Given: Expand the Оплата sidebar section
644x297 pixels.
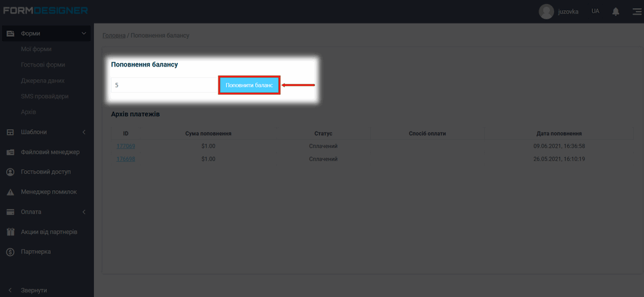Looking at the screenshot, I should pyautogui.click(x=84, y=212).
